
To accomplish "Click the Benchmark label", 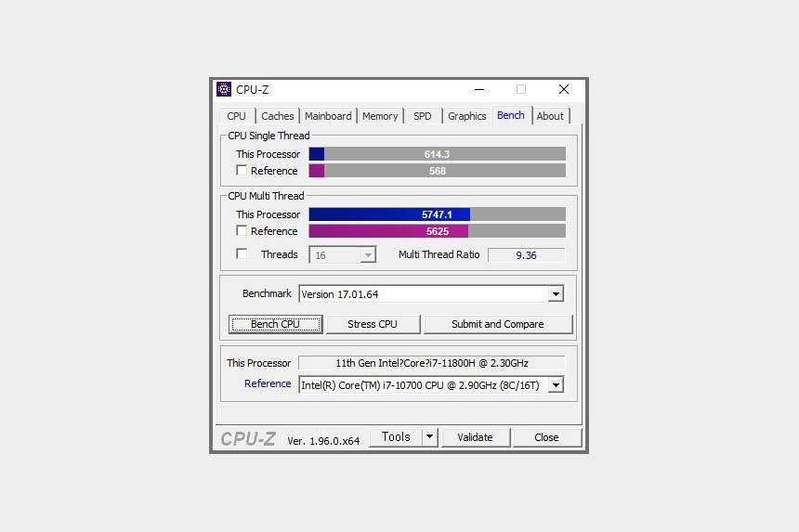I will click(x=267, y=293).
